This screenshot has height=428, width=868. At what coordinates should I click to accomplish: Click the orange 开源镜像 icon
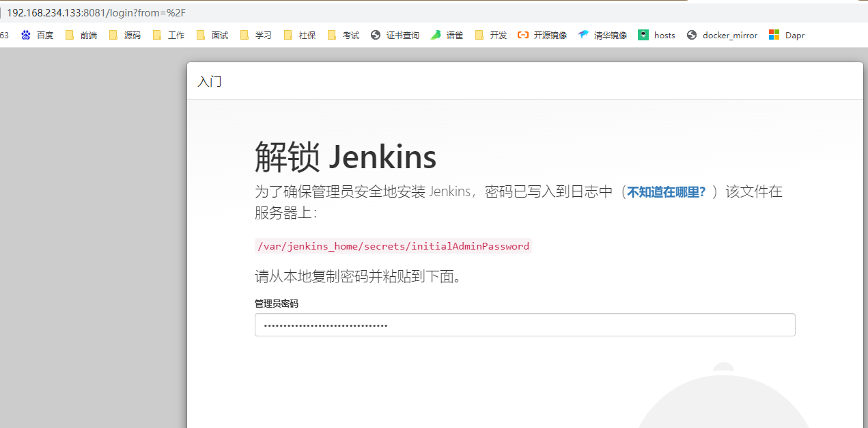[x=523, y=35]
